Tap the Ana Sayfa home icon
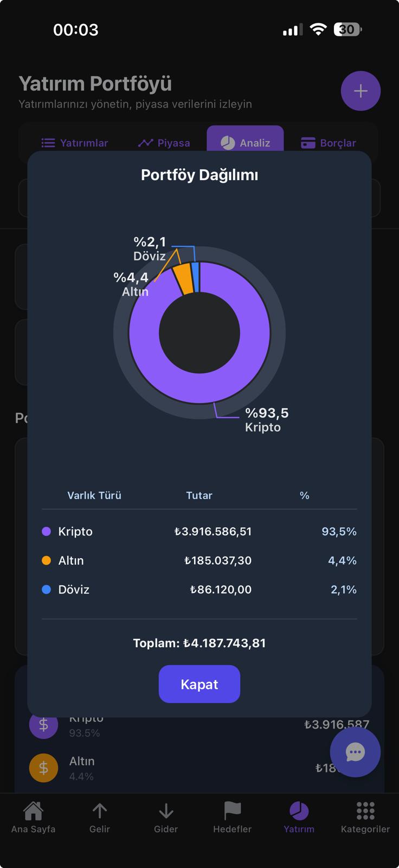 click(x=33, y=810)
